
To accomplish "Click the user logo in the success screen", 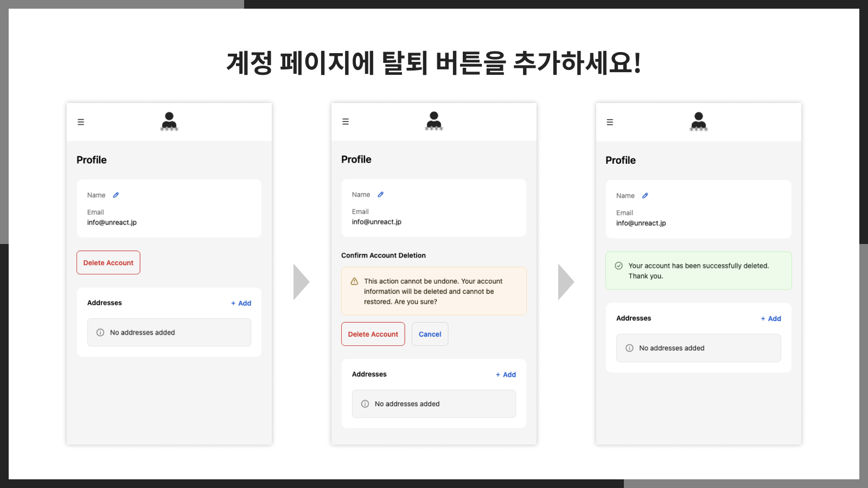I will coord(699,122).
